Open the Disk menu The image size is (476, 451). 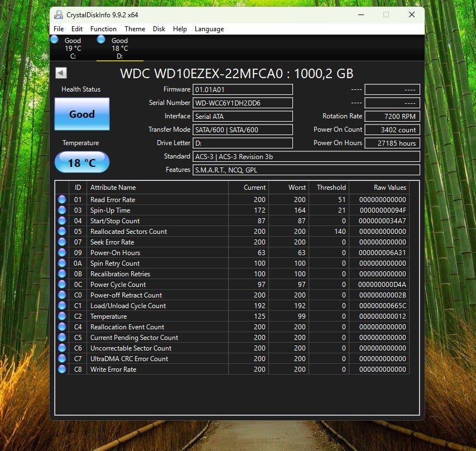pyautogui.click(x=159, y=29)
